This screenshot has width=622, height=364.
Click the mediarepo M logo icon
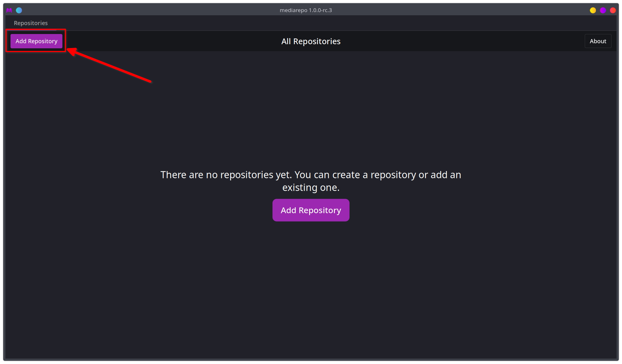coord(9,10)
